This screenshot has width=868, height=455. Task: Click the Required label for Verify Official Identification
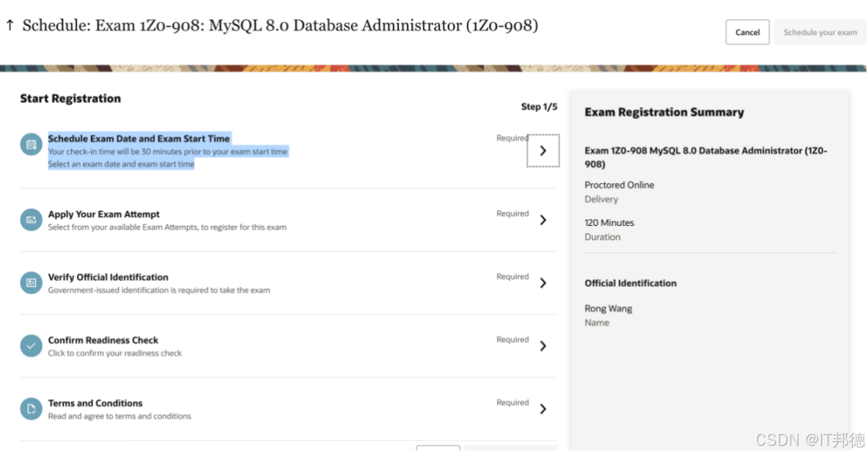[513, 276]
